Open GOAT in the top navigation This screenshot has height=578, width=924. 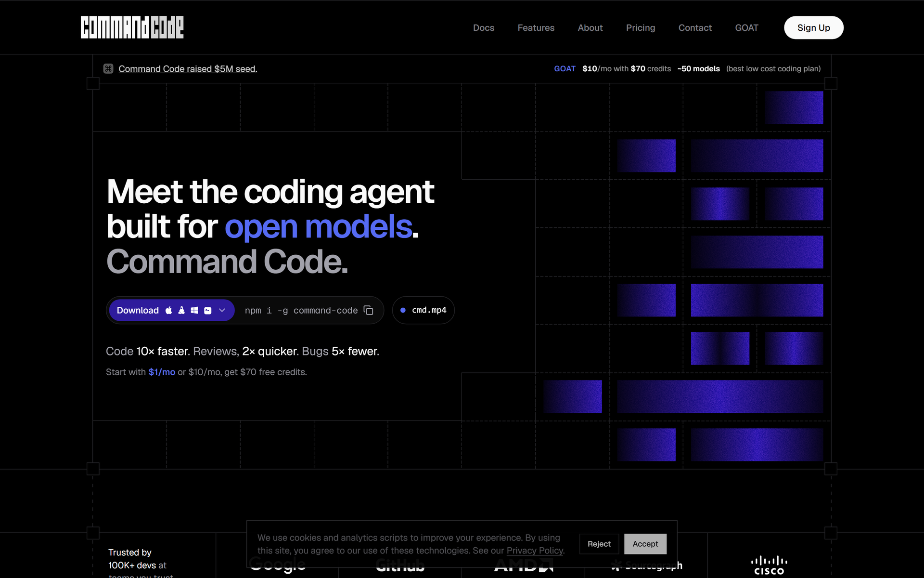click(746, 27)
